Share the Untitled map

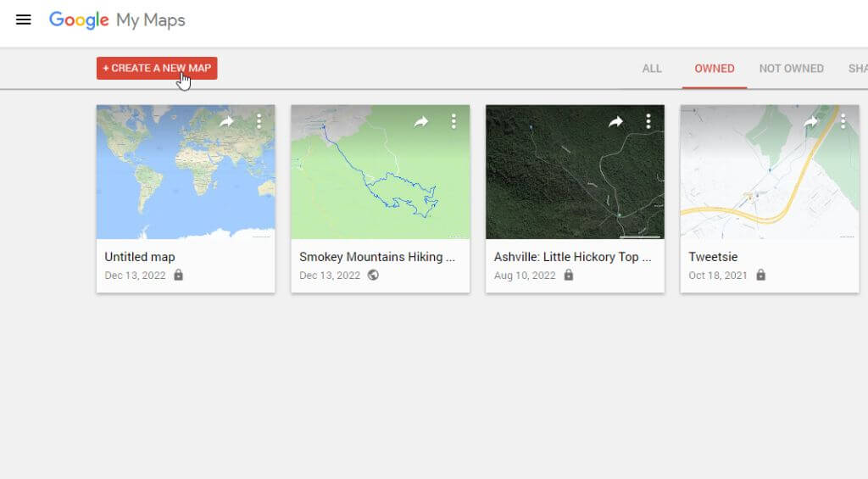pyautogui.click(x=226, y=122)
